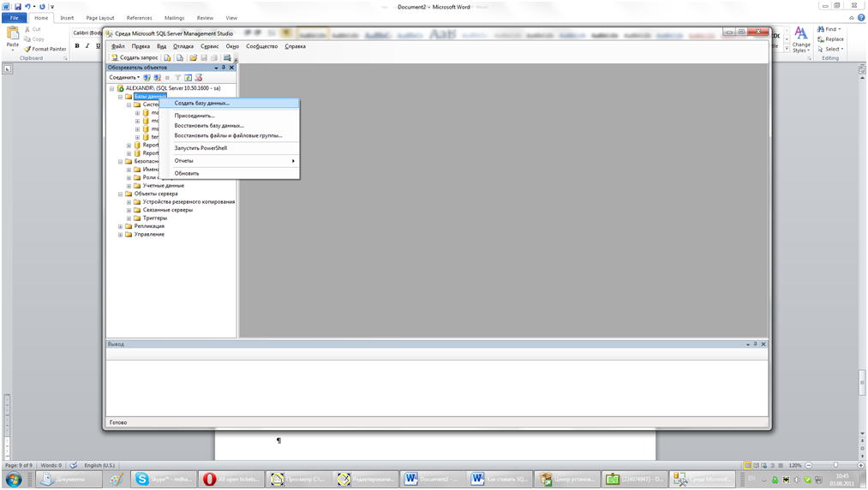This screenshot has width=868, height=490.
Task: Click the disconnect icon in Object Explorer toolbar
Action: click(x=157, y=77)
